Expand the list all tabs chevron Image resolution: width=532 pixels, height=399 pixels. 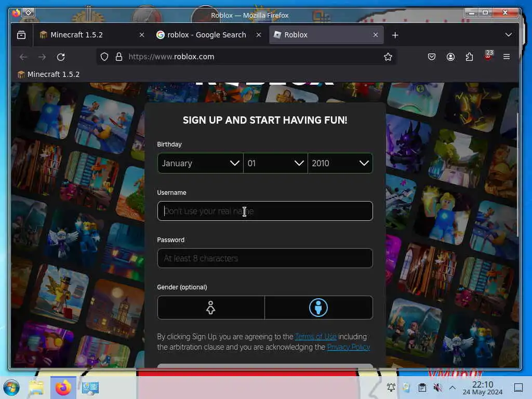coord(508,35)
